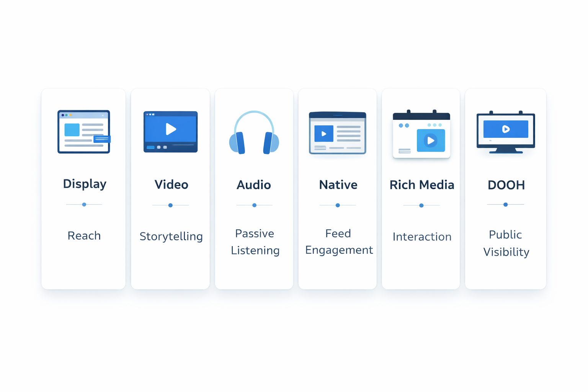The height and width of the screenshot is (392, 588).
Task: Click the Native heading label
Action: [x=338, y=185]
